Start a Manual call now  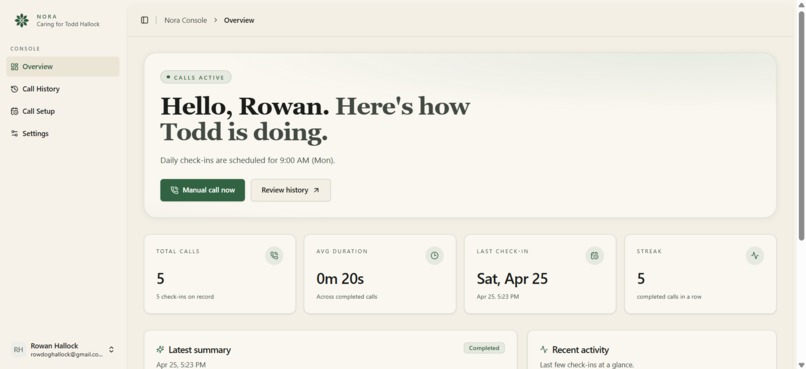point(203,190)
